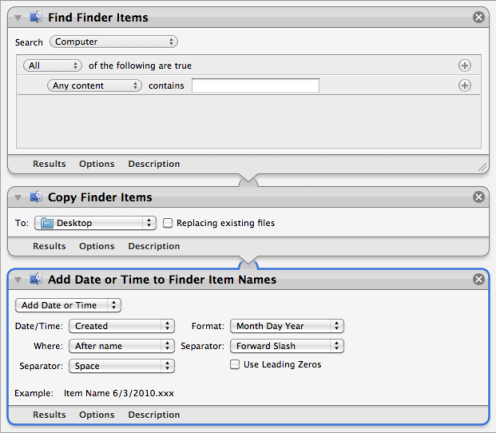The width and height of the screenshot is (496, 433).
Task: Click the Finder icon beside Copy Finder Items
Action: point(36,197)
